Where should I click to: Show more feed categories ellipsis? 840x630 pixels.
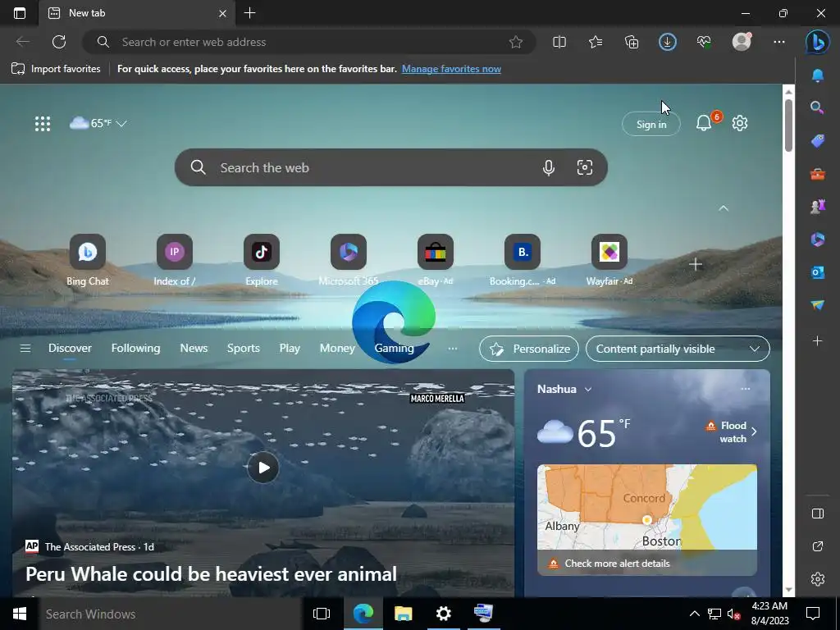pyautogui.click(x=453, y=349)
